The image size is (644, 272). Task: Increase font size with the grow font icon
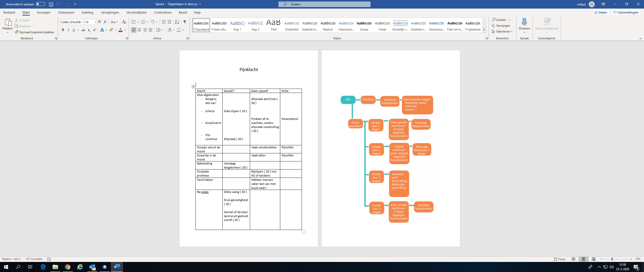click(x=100, y=22)
